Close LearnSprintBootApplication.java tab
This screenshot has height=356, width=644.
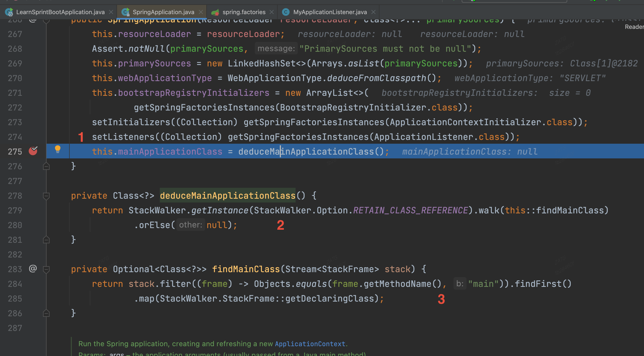(111, 12)
